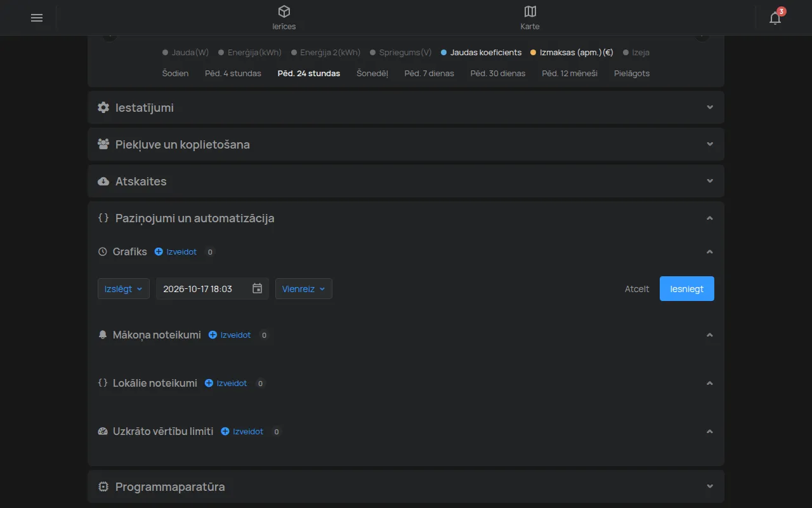
Task: Select Pēd. 12 mēneši range
Action: 570,73
